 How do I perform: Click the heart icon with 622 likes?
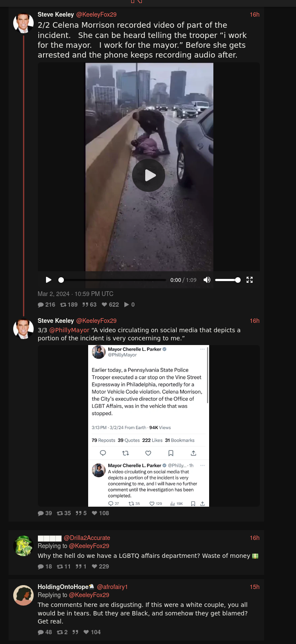point(104,305)
